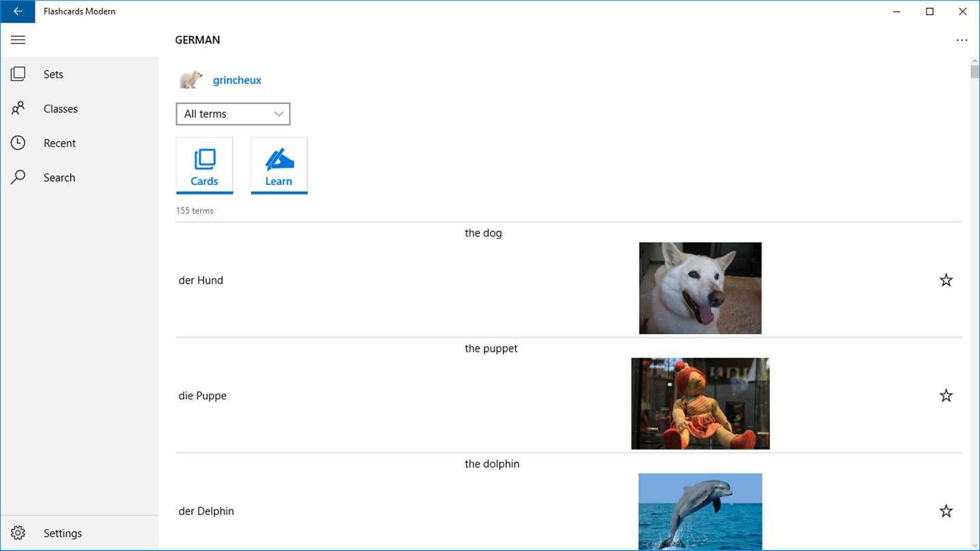Start Cards study mode
Screen dimensions: 980x551
(204, 165)
